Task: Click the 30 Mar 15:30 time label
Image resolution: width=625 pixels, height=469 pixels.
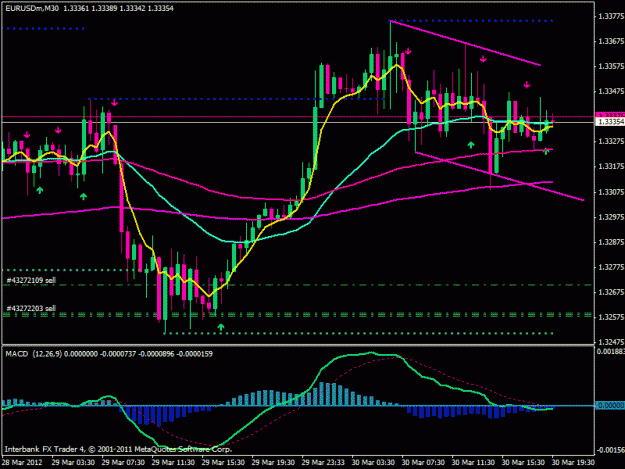Action: [523, 463]
